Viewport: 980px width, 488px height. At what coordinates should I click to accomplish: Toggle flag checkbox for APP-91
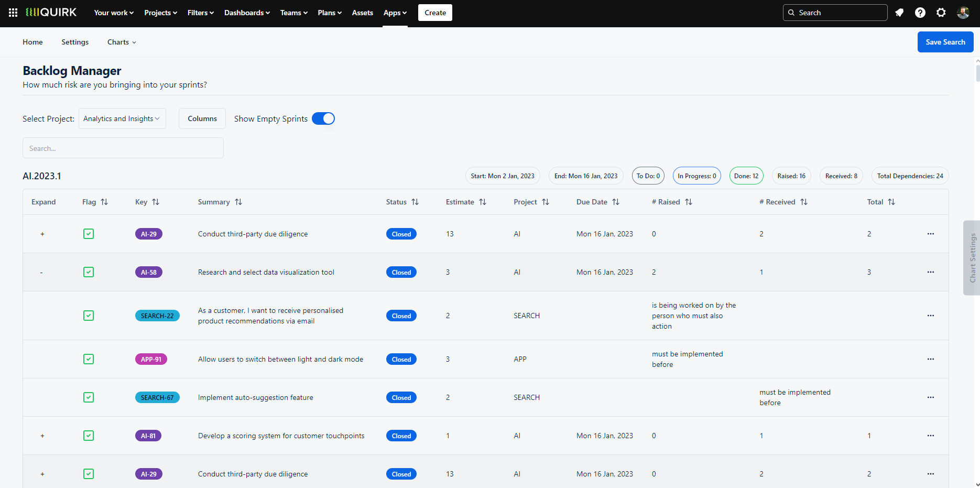(x=89, y=359)
